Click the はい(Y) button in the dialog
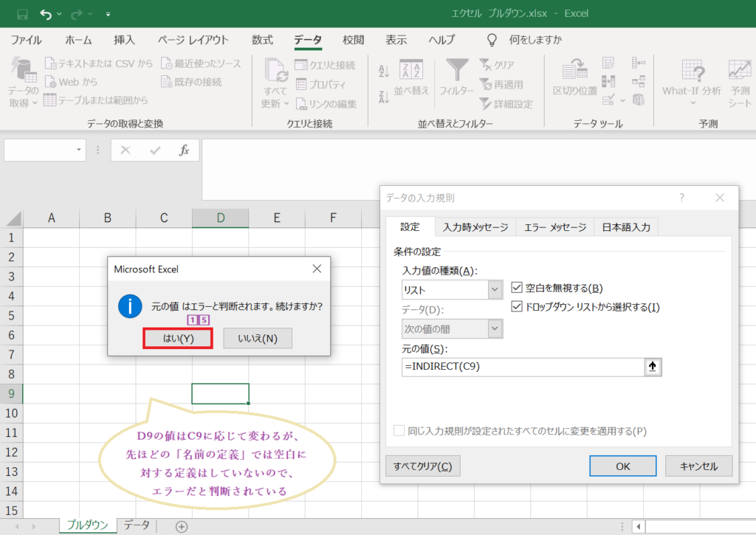Screen dimensions: 756x535 pyautogui.click(x=177, y=338)
